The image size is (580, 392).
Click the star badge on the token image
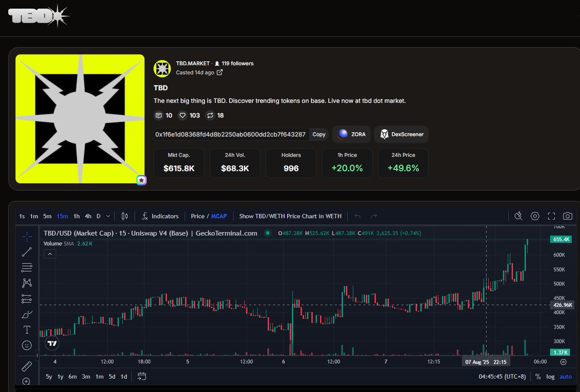tap(141, 180)
